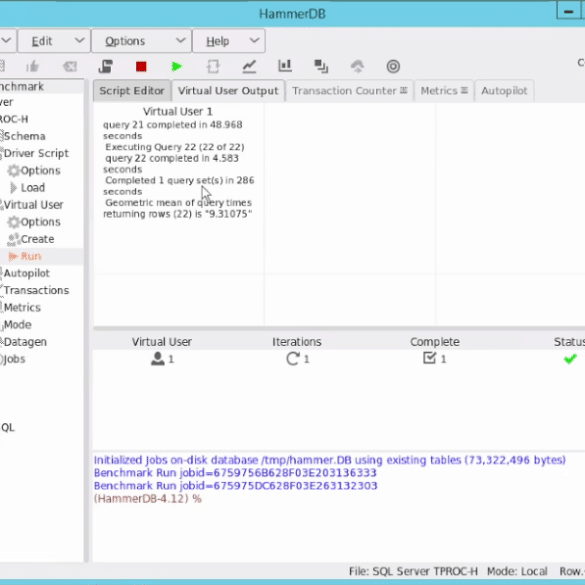Screen dimensions: 585x585
Task: Select Autopilot in the tree
Action: (26, 273)
